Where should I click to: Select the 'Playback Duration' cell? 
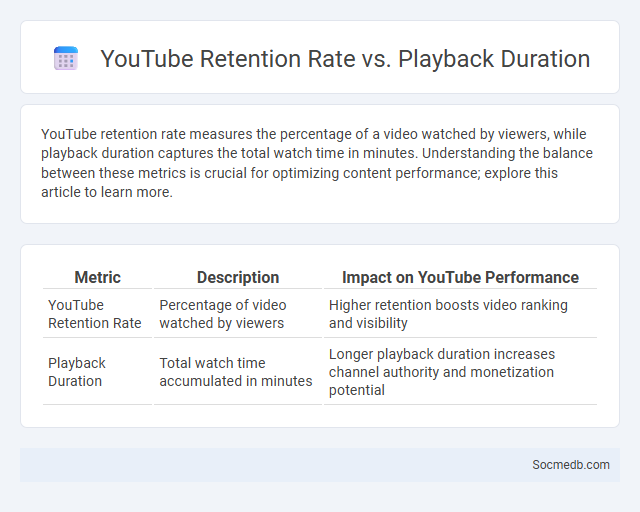(98, 372)
